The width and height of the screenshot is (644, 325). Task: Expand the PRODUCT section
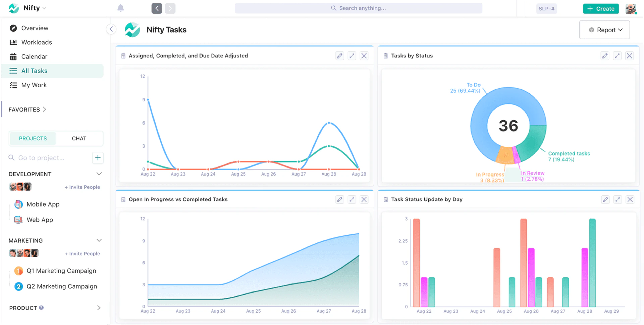99,308
